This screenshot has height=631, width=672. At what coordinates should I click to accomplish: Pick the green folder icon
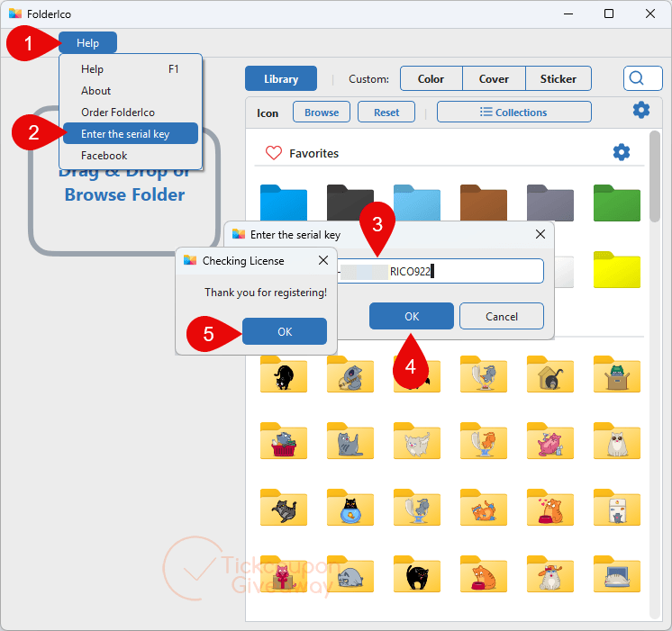[x=617, y=203]
